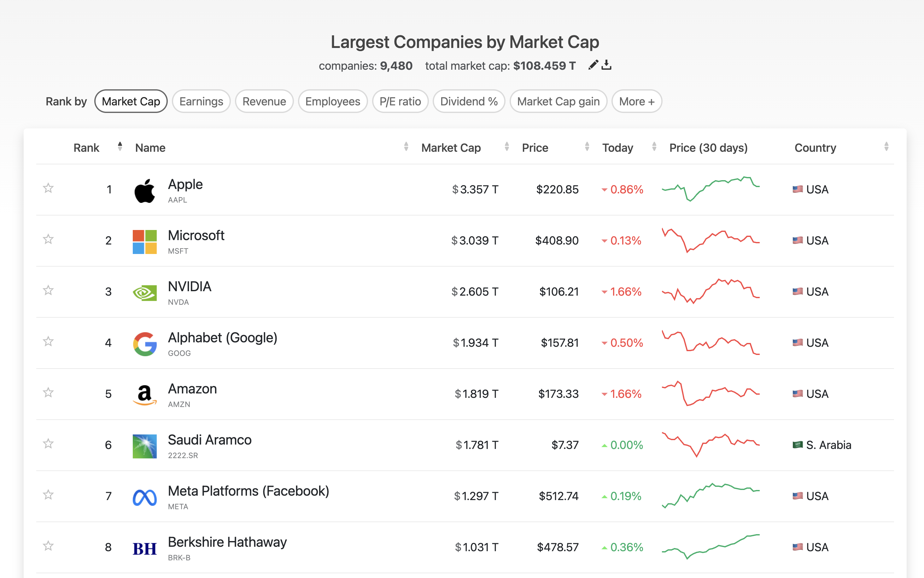This screenshot has height=578, width=924.
Task: Toggle favorite star for Alphabet (Google)
Action: click(48, 341)
